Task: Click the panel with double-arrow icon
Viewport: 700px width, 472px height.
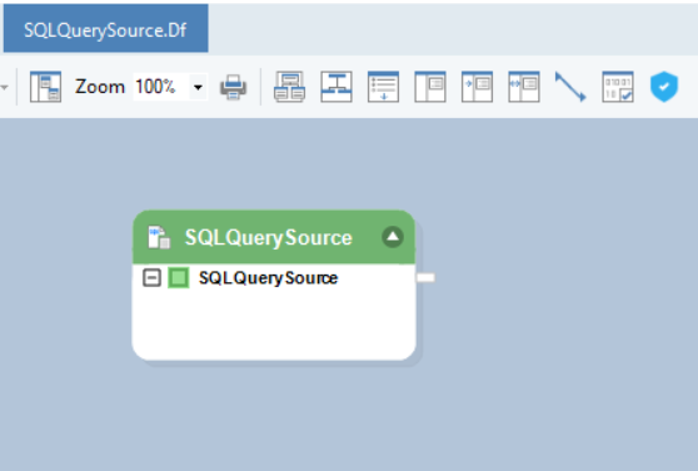Action: point(523,87)
